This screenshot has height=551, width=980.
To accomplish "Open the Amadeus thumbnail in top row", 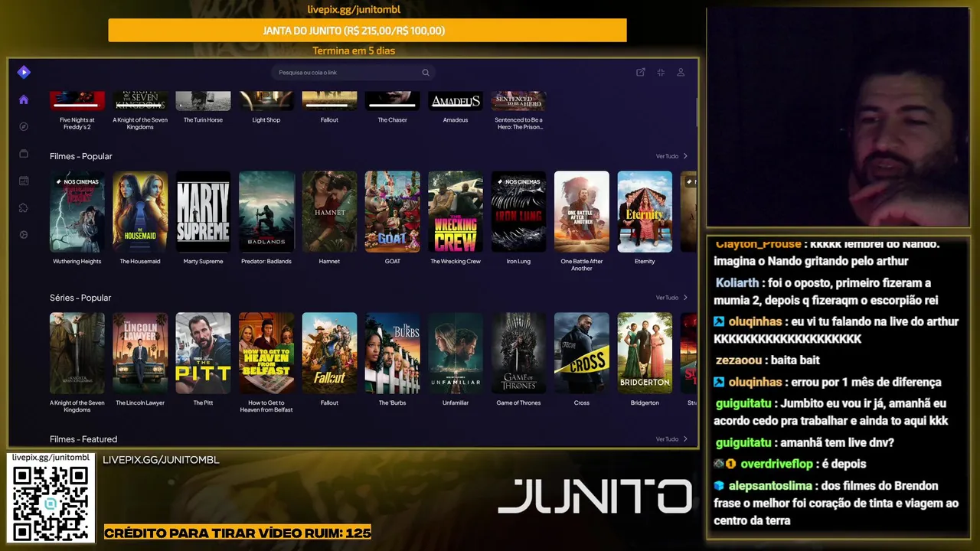I will point(456,101).
